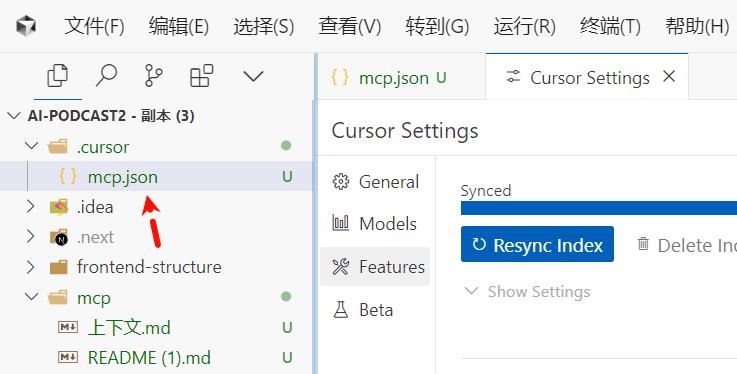Collapse the .cursor folder

(x=31, y=147)
